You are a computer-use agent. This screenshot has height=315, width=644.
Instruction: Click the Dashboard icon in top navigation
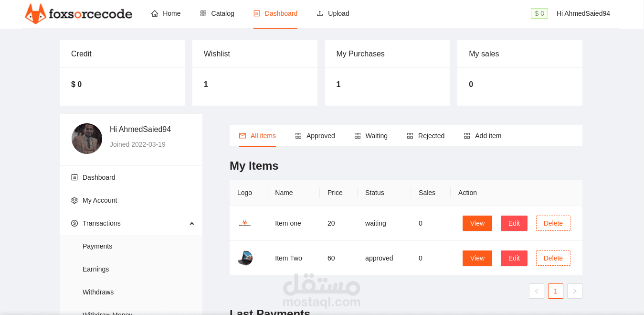(257, 13)
